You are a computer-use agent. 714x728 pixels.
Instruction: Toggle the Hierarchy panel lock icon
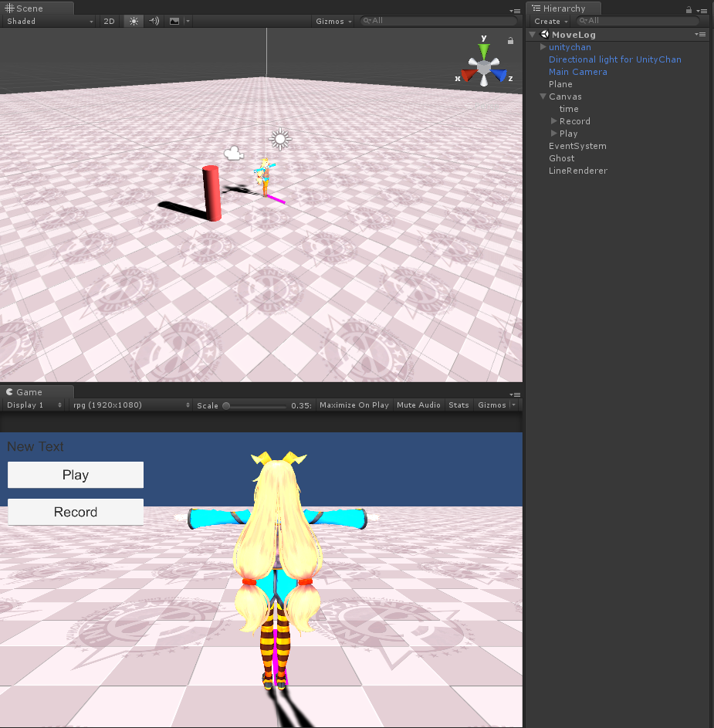pos(689,10)
